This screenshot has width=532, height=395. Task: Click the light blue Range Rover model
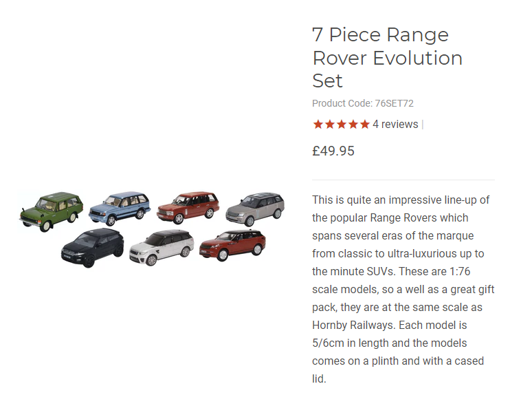click(x=120, y=208)
